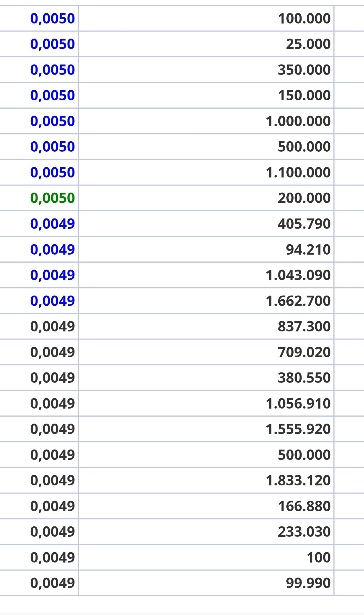364x615 pixels.
Task: Click the 100.000 quantity cell
Action: pos(206,18)
